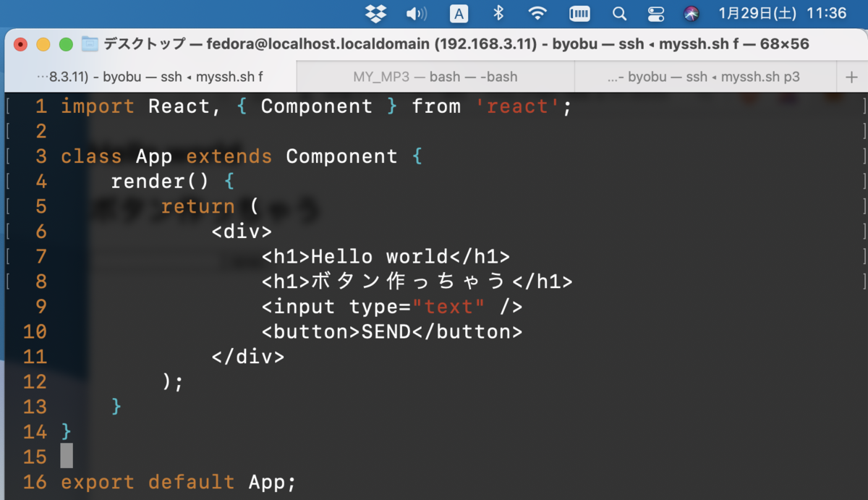Click the 'ボタン作っちゃう' heading line

point(417,281)
